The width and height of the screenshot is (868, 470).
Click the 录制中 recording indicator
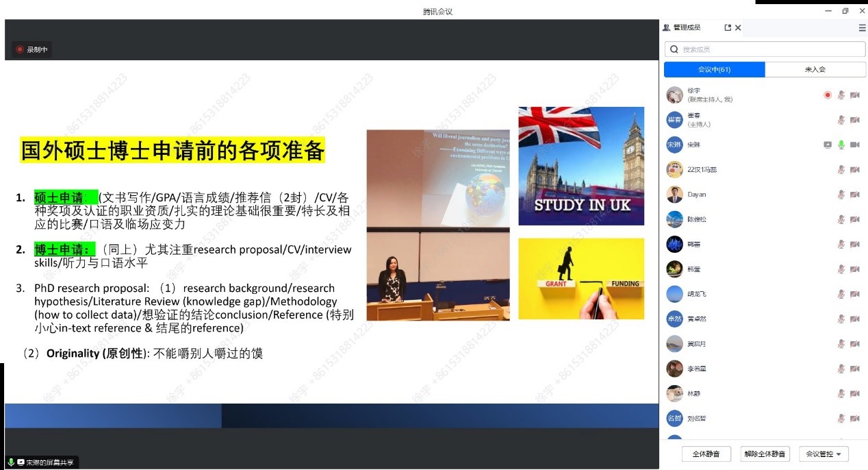coord(31,49)
